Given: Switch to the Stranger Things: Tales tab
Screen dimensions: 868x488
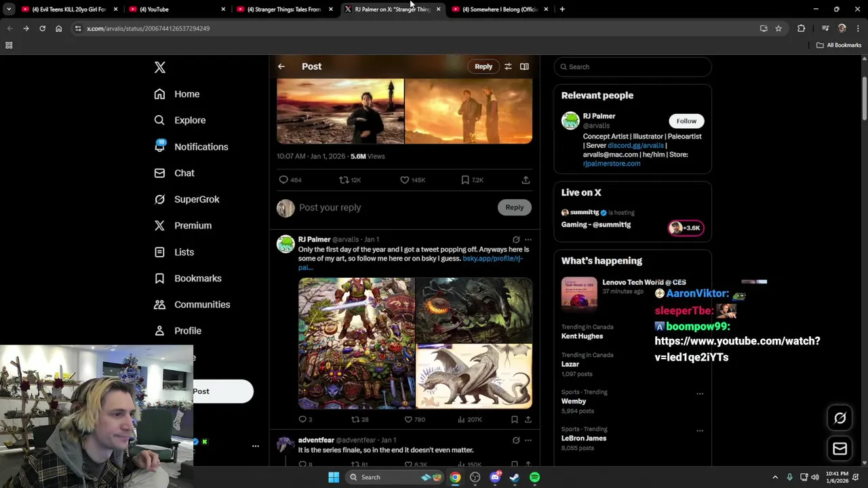Looking at the screenshot, I should tap(283, 9).
